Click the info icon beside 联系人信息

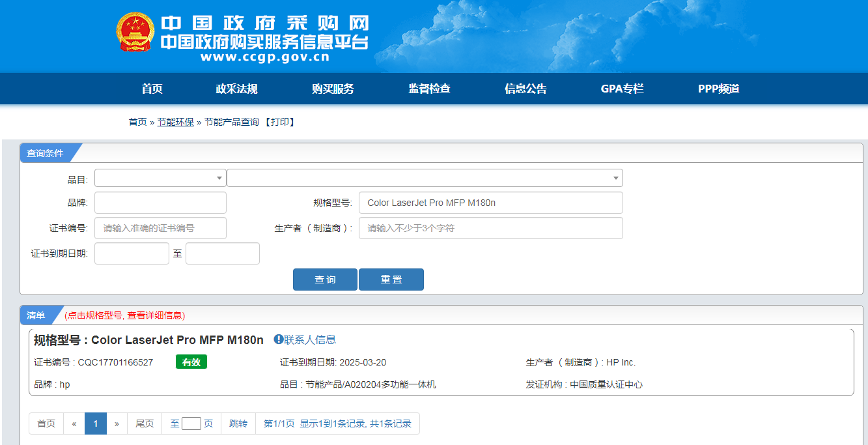[x=279, y=339]
